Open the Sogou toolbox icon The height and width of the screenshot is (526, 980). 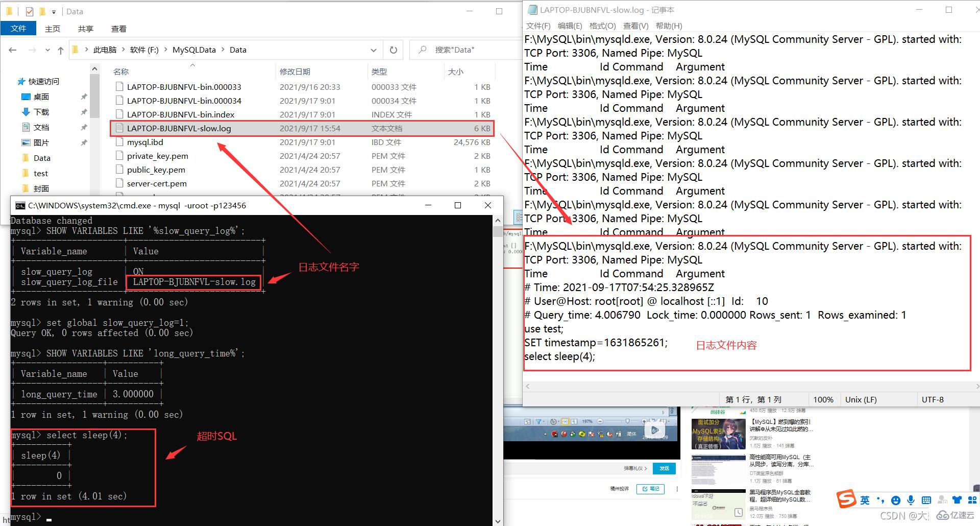pyautogui.click(x=972, y=500)
